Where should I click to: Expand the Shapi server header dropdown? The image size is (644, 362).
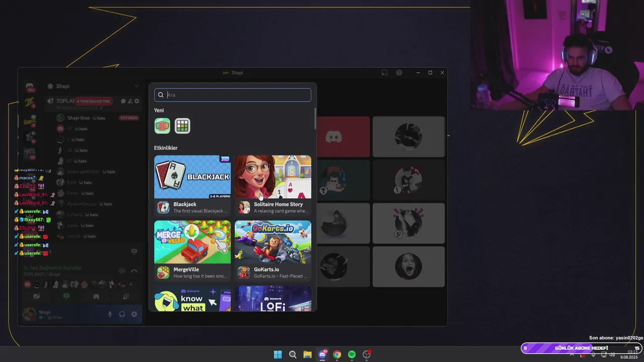pos(136,86)
